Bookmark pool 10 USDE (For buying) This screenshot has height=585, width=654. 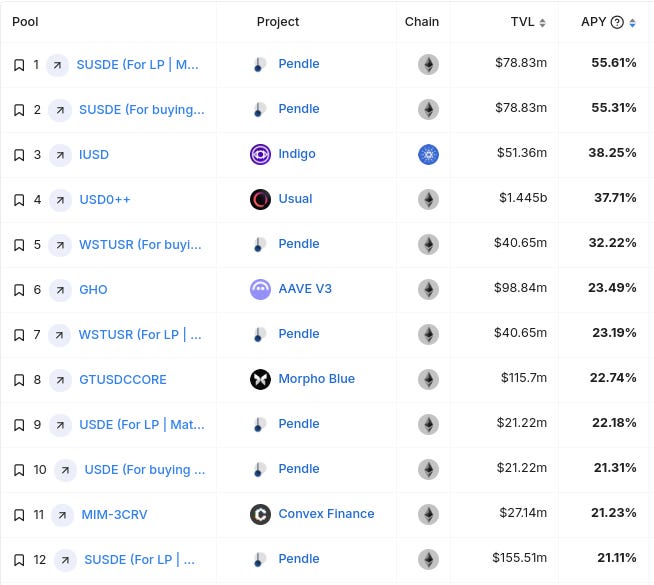[x=19, y=470]
